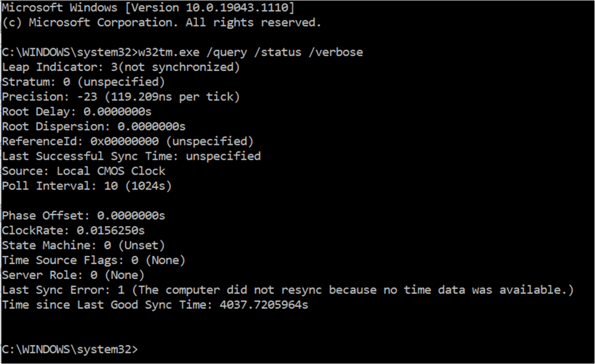The width and height of the screenshot is (595, 364).
Task: Click the Precision -23 output line
Action: (x=121, y=97)
